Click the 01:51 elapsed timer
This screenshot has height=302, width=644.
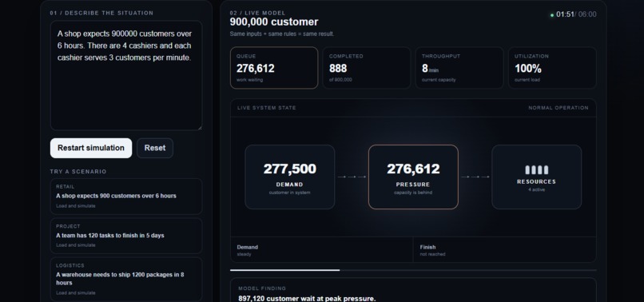pos(565,14)
